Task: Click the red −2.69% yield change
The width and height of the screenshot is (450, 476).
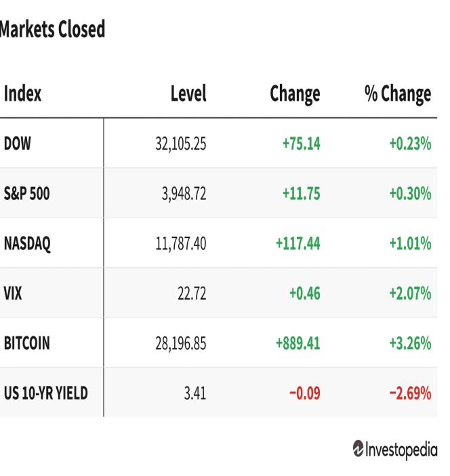Action: [410, 393]
